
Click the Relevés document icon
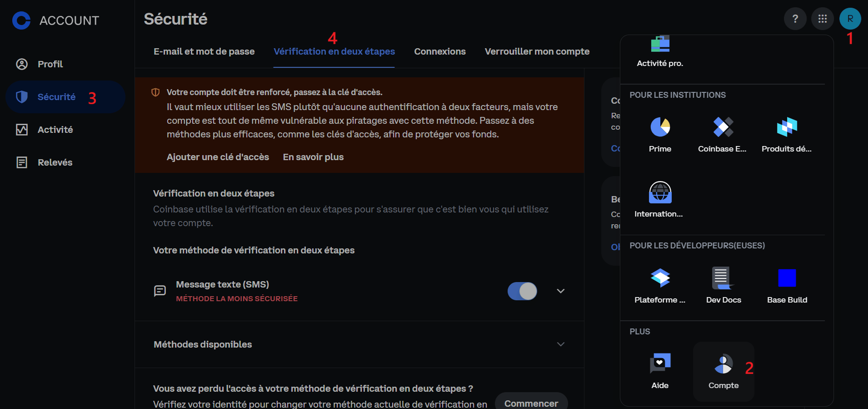point(22,162)
